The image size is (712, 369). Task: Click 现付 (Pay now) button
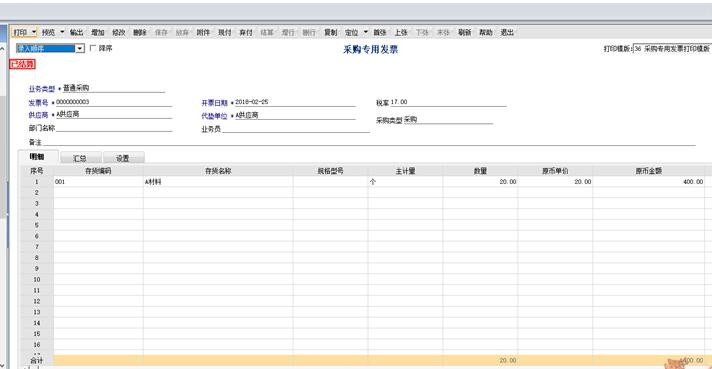(225, 32)
